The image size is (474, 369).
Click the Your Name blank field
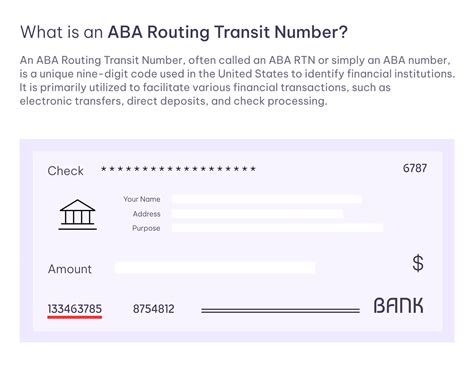pos(267,199)
